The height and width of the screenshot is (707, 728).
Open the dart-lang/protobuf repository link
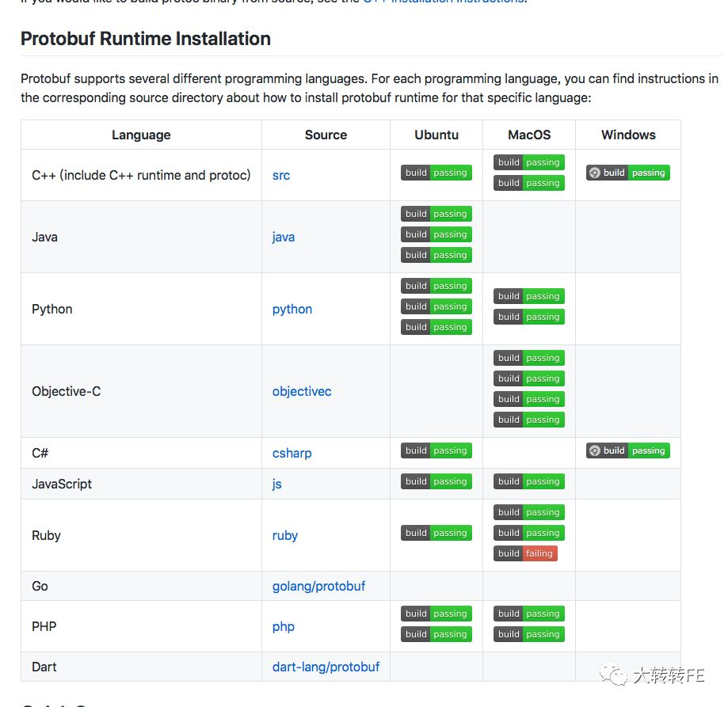(326, 667)
